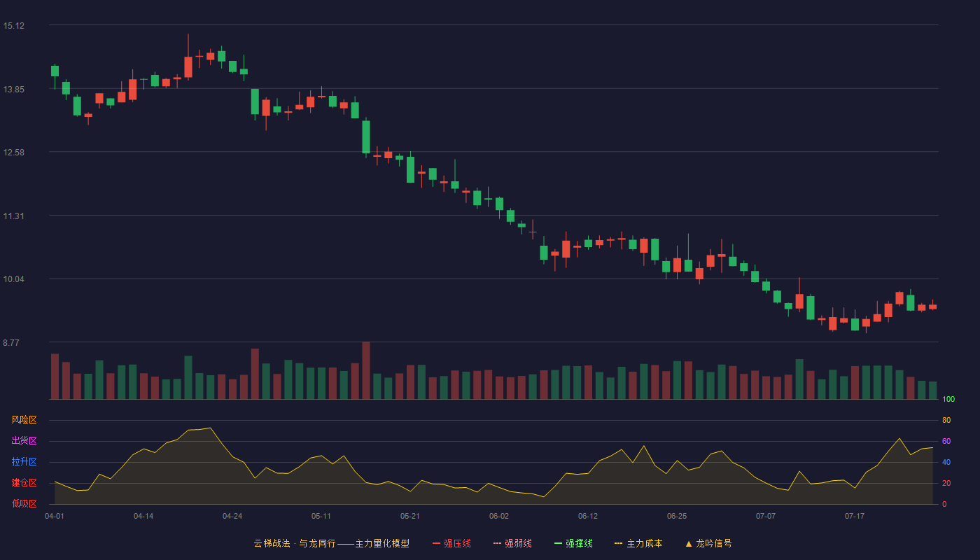Toggle the 强撑线 legend entry
This screenshot has width=980, height=560.
pos(573,543)
